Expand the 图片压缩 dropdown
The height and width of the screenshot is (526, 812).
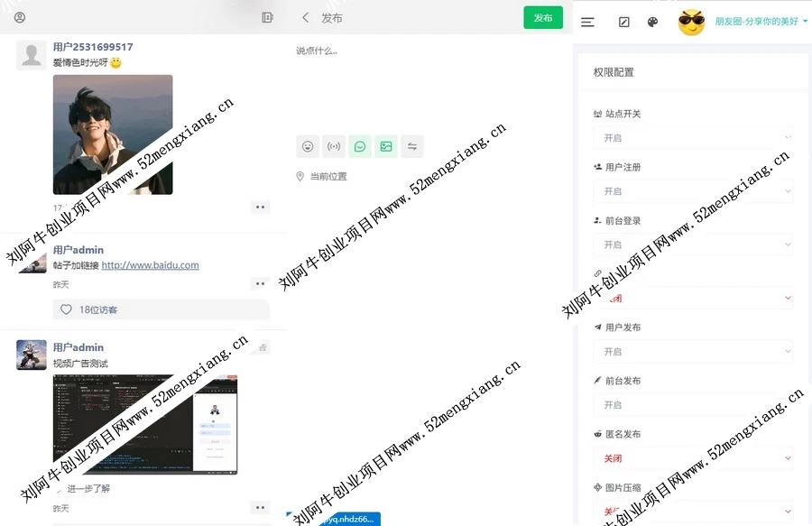(693, 512)
